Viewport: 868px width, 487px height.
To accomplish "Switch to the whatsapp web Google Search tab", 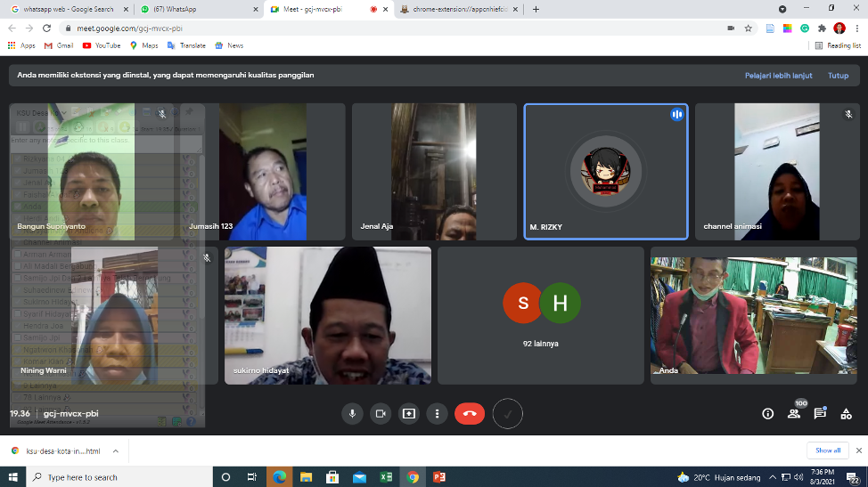I will [70, 10].
